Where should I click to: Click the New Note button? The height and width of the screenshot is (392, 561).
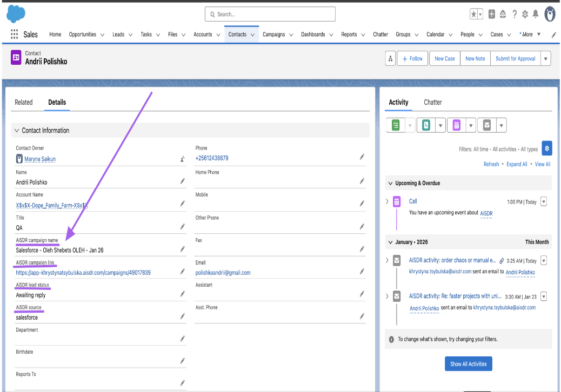point(475,59)
